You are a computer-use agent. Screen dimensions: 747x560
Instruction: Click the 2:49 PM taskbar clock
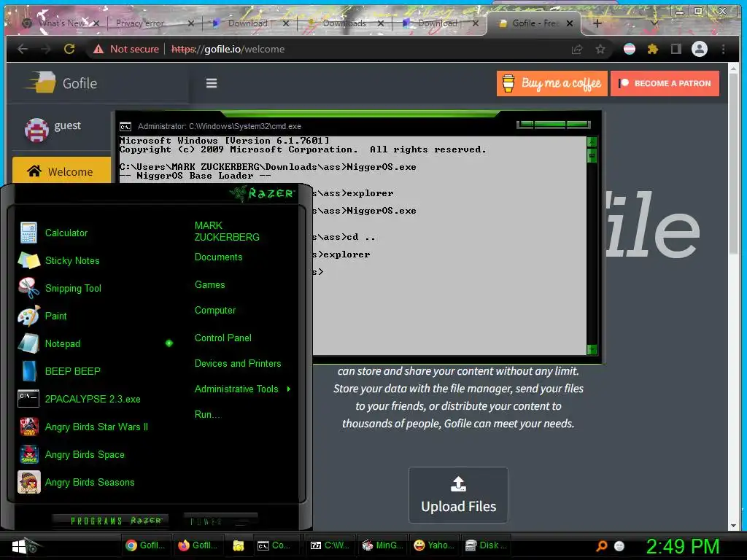[682, 546]
